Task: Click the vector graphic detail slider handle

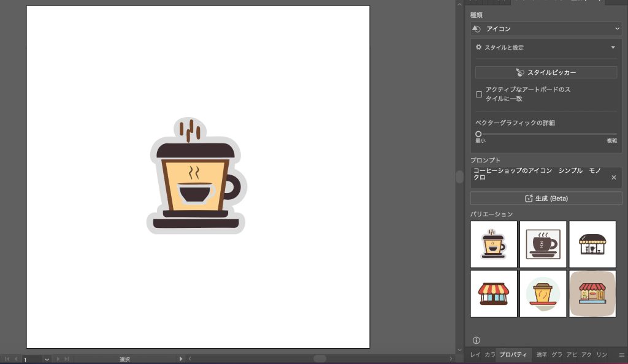Action: coord(478,134)
